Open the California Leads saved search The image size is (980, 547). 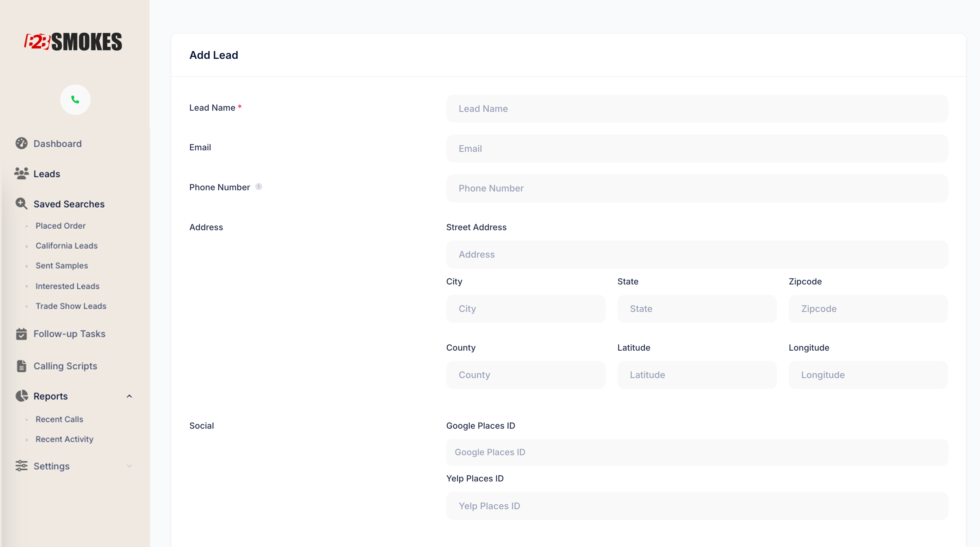click(67, 245)
